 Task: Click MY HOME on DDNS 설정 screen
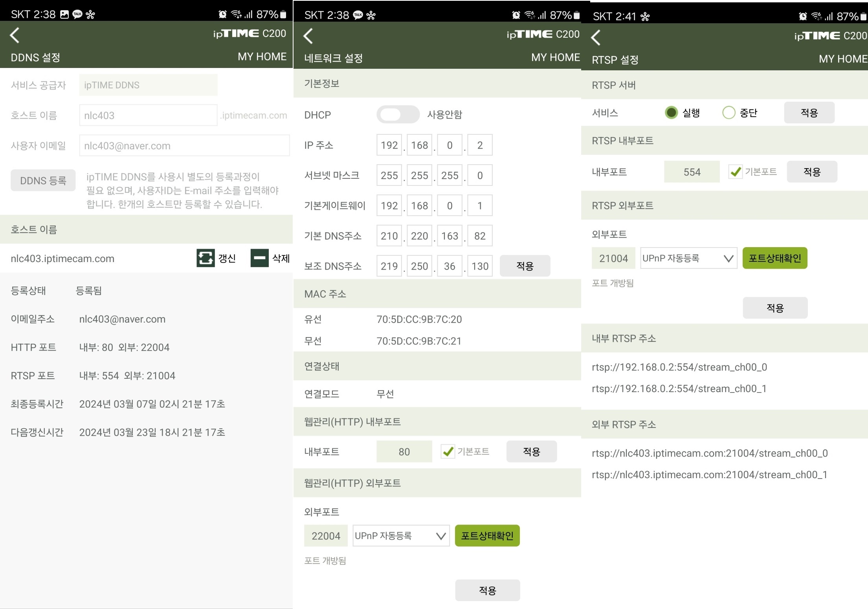click(262, 57)
